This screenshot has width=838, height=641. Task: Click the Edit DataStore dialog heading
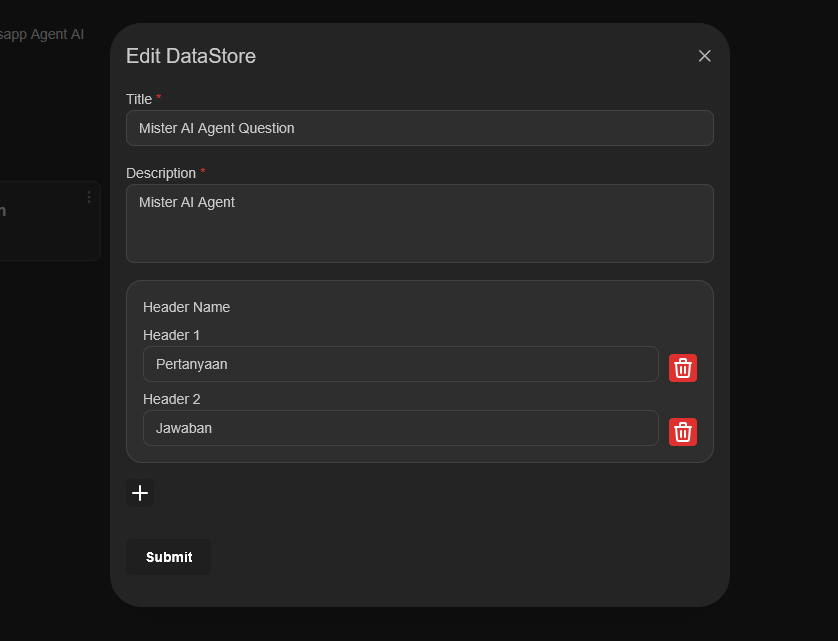pyautogui.click(x=191, y=56)
